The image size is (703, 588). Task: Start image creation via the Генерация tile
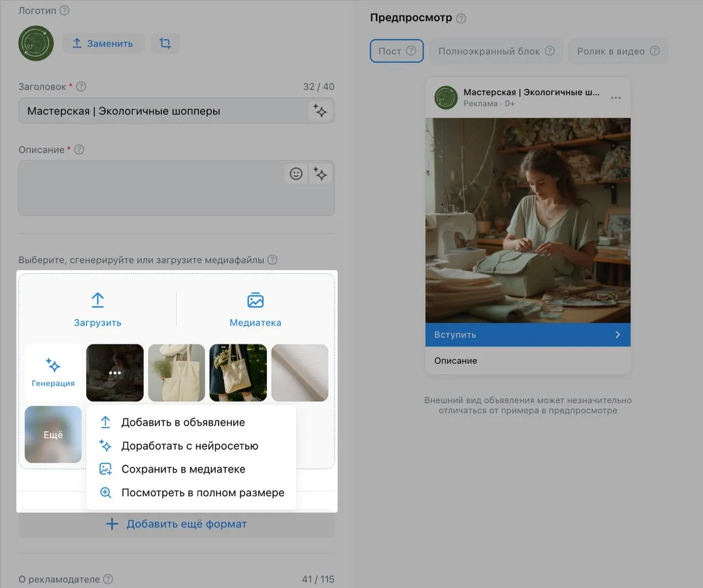coord(53,372)
